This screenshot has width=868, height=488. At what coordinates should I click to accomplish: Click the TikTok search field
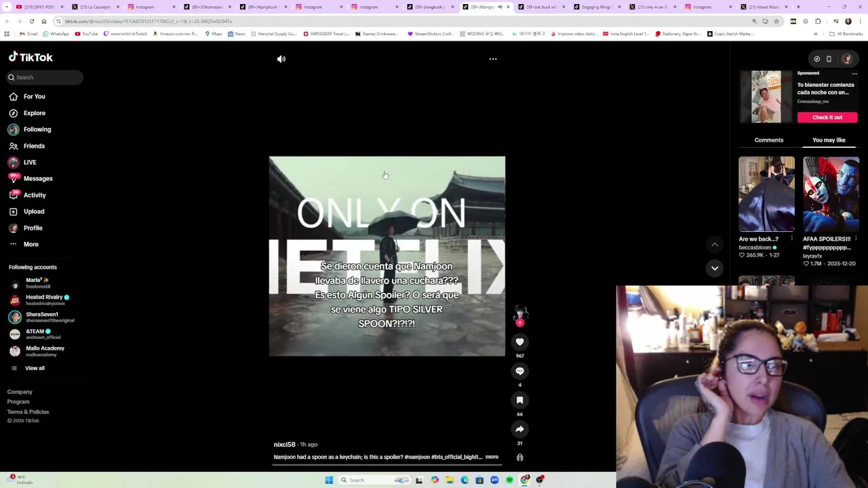[45, 77]
